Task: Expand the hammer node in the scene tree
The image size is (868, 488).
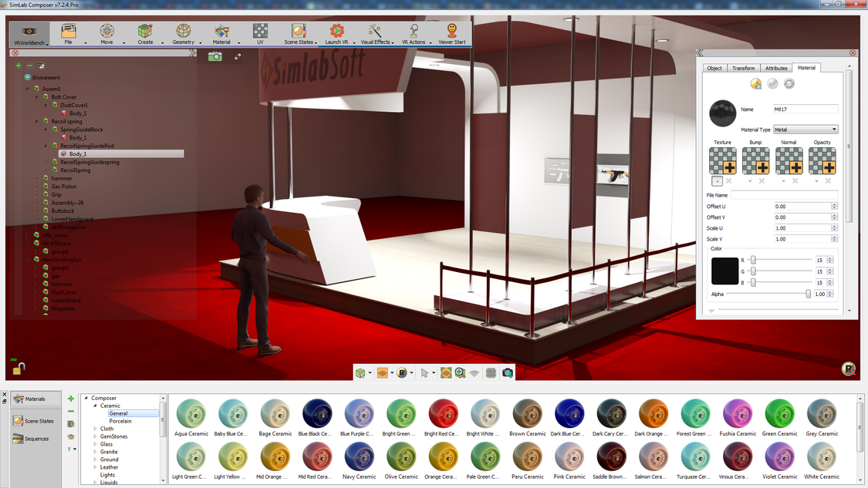Action: [x=35, y=177]
